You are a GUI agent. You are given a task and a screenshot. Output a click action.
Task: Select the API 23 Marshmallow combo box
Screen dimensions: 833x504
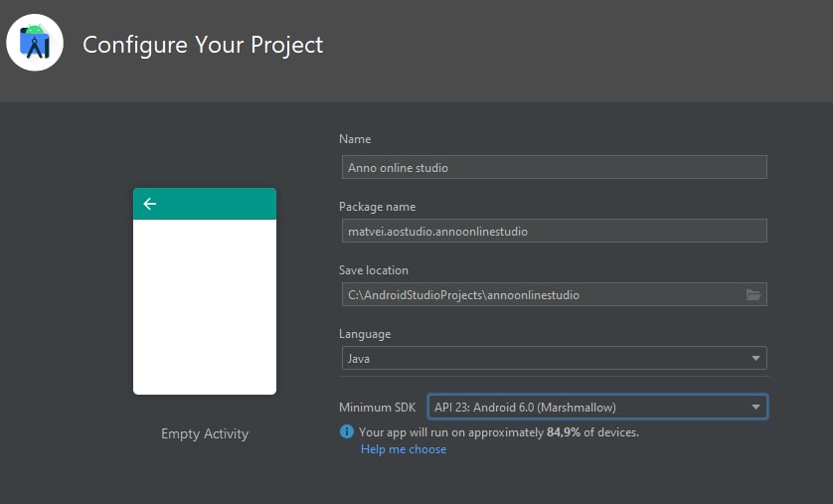pyautogui.click(x=597, y=408)
